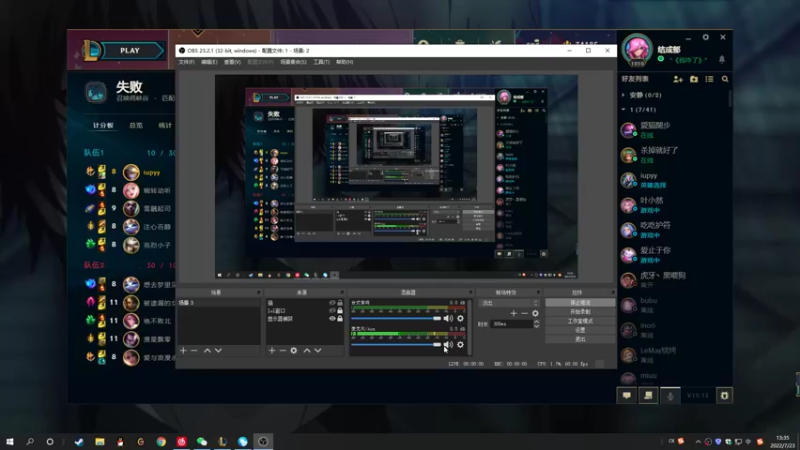Open missions icon at bottom of friends panel
The image size is (800, 450).
point(648,395)
